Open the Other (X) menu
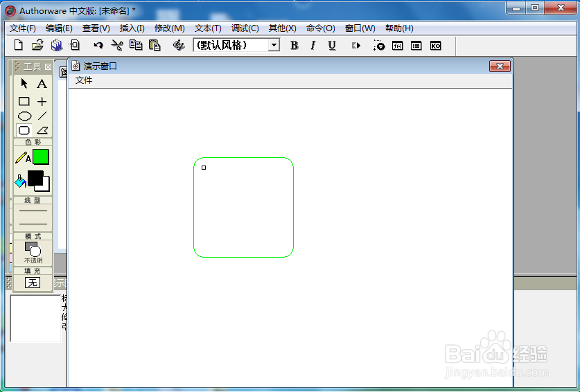 (x=282, y=28)
